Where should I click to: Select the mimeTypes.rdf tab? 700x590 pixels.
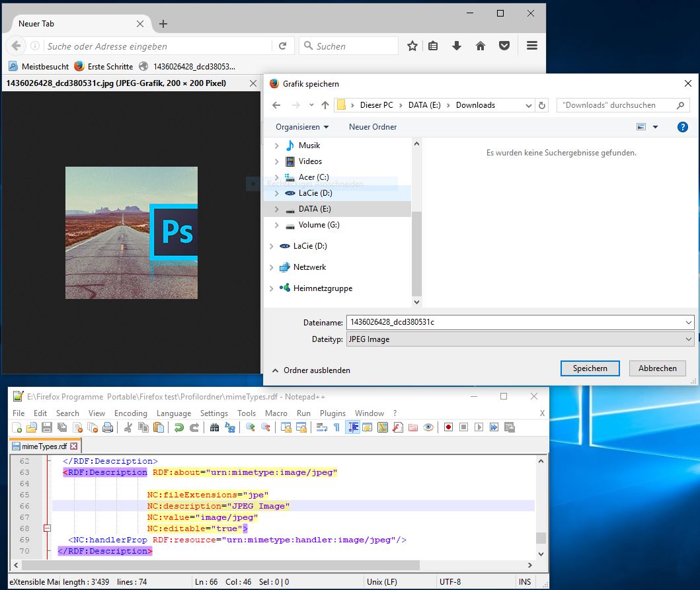(44, 446)
